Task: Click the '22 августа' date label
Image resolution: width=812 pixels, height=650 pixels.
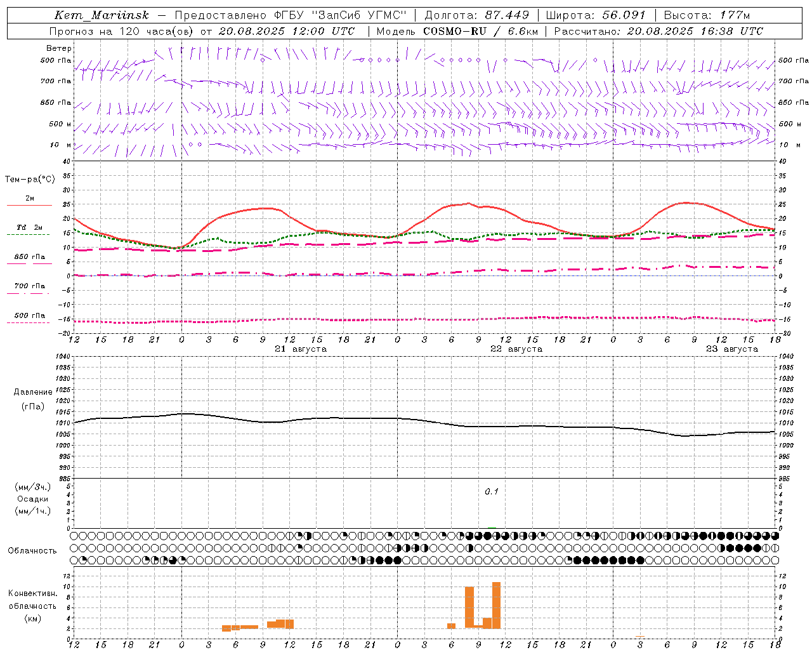Action: (516, 349)
